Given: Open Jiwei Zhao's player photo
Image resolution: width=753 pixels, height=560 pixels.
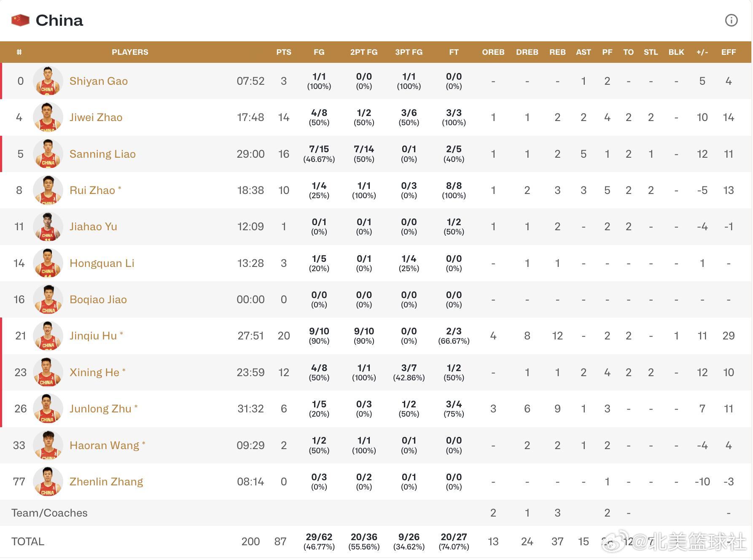Looking at the screenshot, I should click(48, 117).
